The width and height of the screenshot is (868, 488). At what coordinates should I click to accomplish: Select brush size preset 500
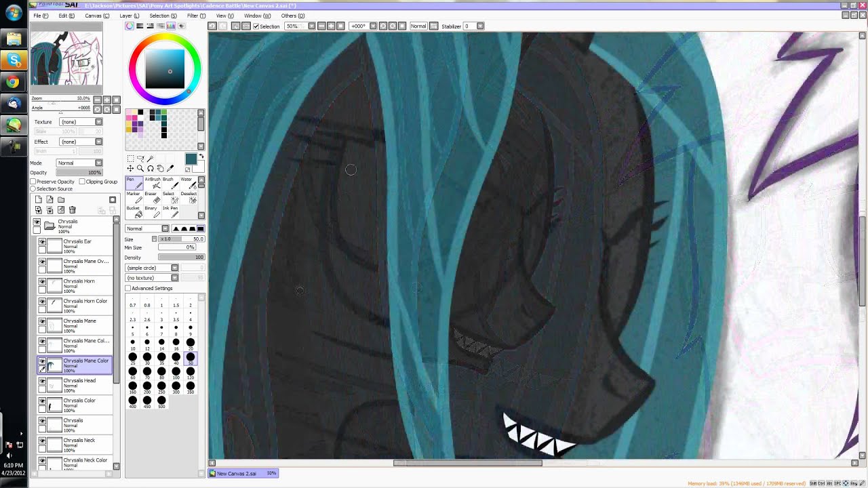pyautogui.click(x=161, y=402)
